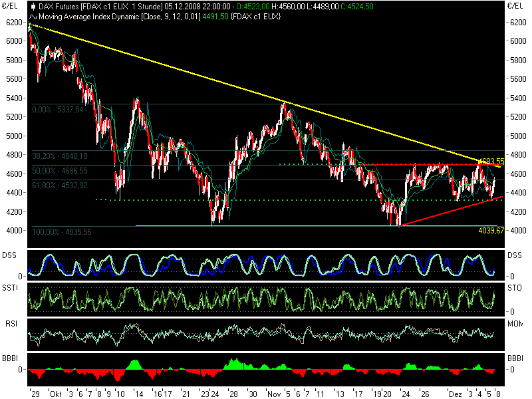532x399 pixels.
Task: Click the Okt month label on time axis
Action: click(x=56, y=394)
